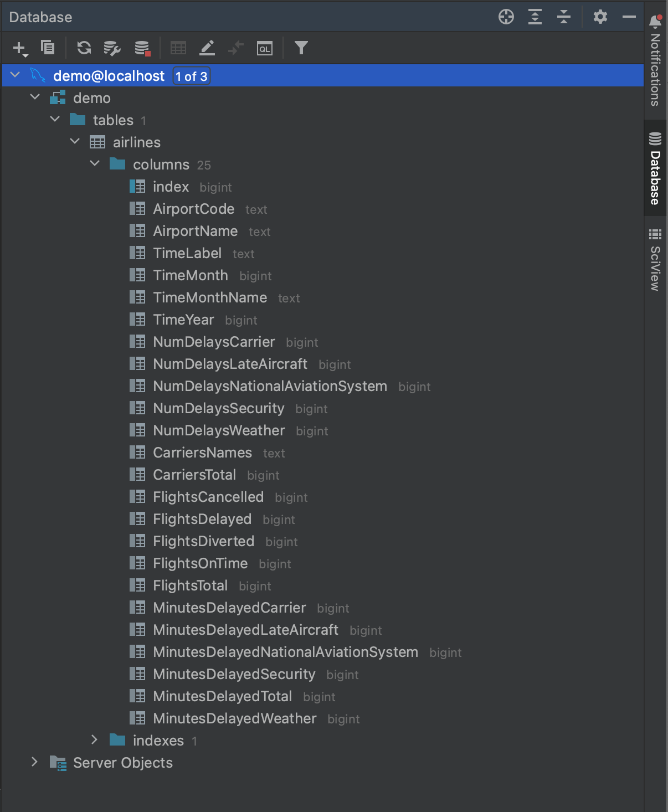
Task: Open Data Source Properties icon
Action: (112, 48)
